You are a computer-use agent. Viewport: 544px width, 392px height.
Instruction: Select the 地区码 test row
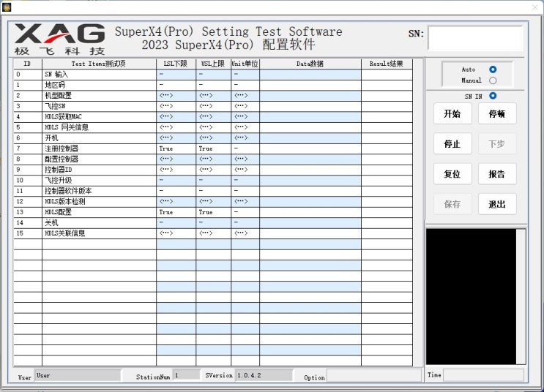point(213,85)
